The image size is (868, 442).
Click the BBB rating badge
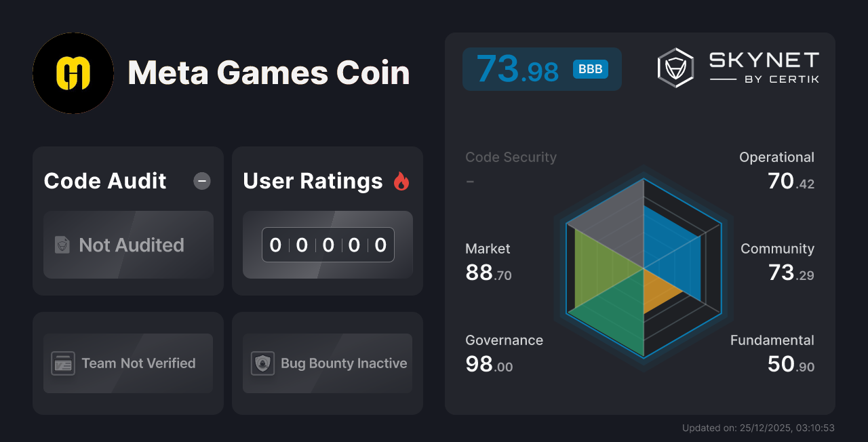[589, 68]
